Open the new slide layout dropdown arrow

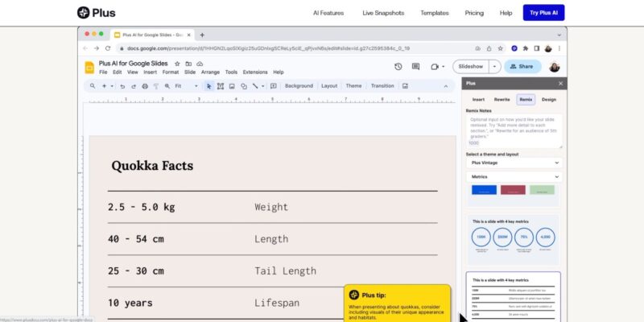[x=112, y=86]
